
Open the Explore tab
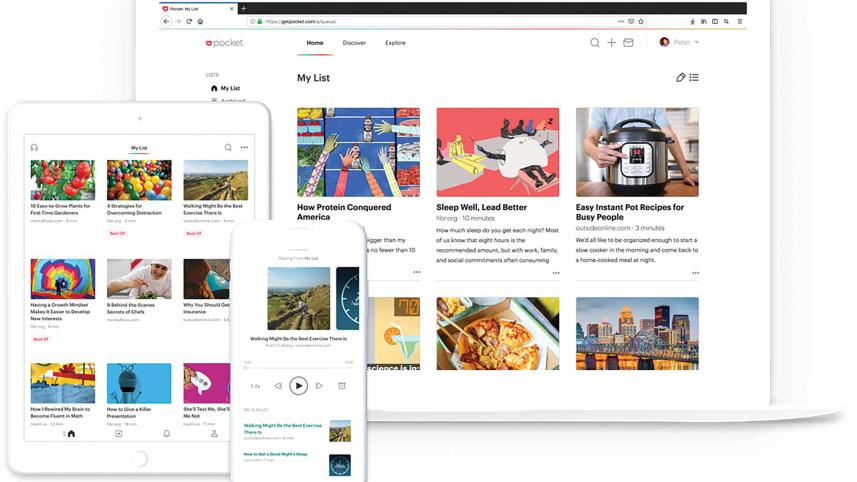tap(395, 43)
